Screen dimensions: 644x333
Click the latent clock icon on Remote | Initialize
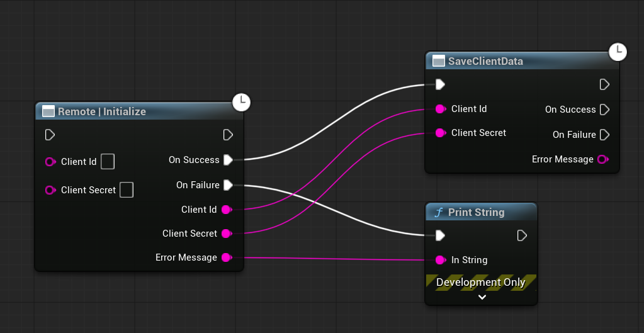coord(241,102)
